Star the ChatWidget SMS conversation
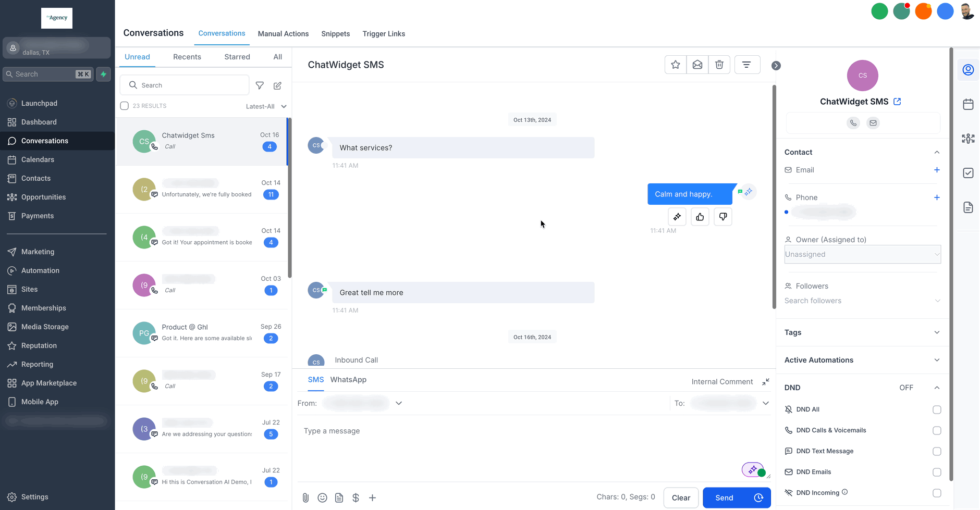 (x=676, y=65)
